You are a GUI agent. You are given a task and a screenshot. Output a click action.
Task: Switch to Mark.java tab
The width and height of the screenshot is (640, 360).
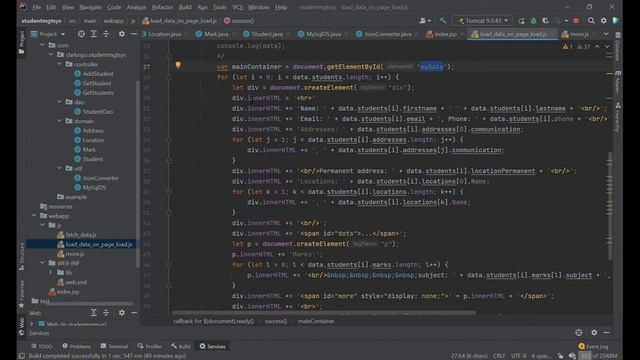216,34
